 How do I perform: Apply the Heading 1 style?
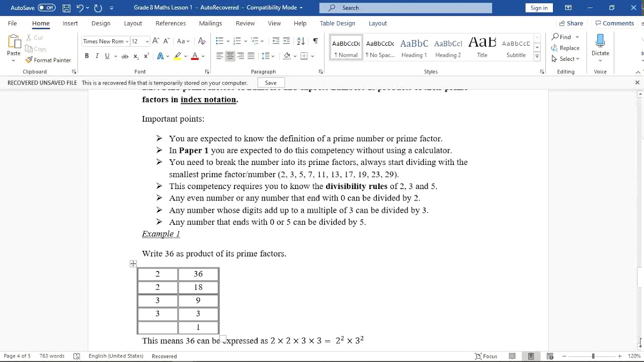pyautogui.click(x=414, y=48)
